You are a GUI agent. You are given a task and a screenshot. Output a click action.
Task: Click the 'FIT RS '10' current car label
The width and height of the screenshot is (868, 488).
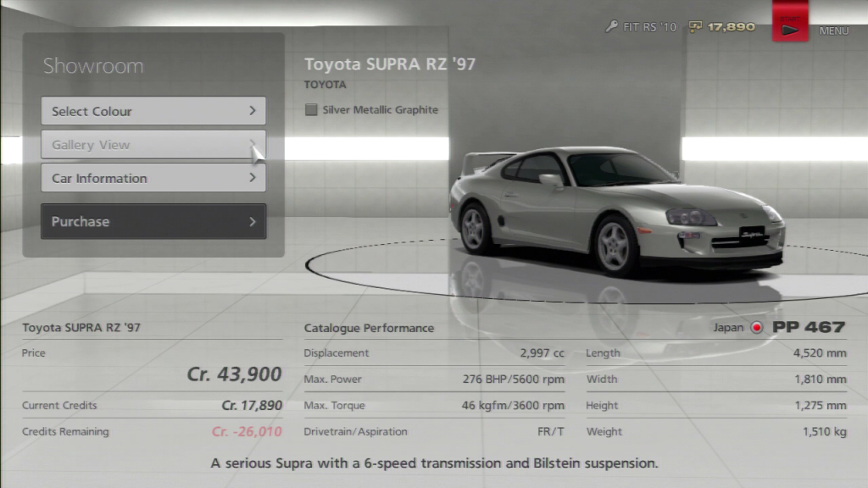point(650,27)
